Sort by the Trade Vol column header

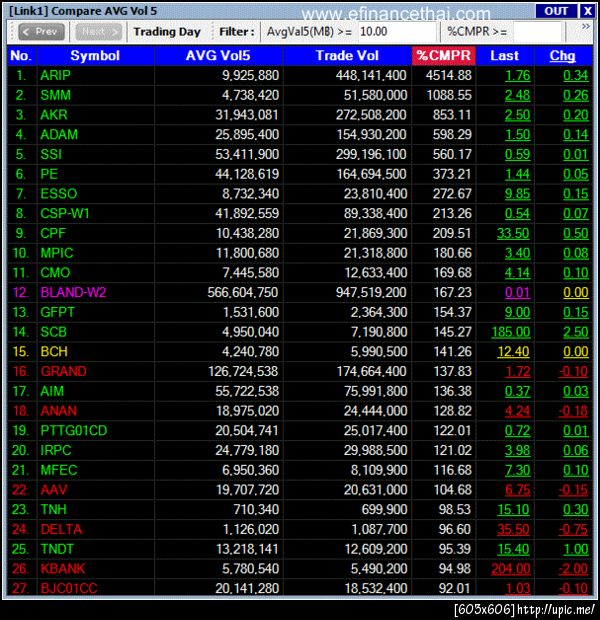coord(347,55)
